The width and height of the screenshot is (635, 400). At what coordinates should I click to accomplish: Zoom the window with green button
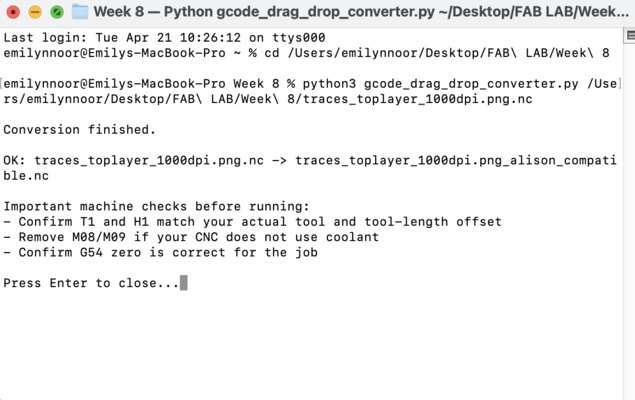(x=56, y=12)
